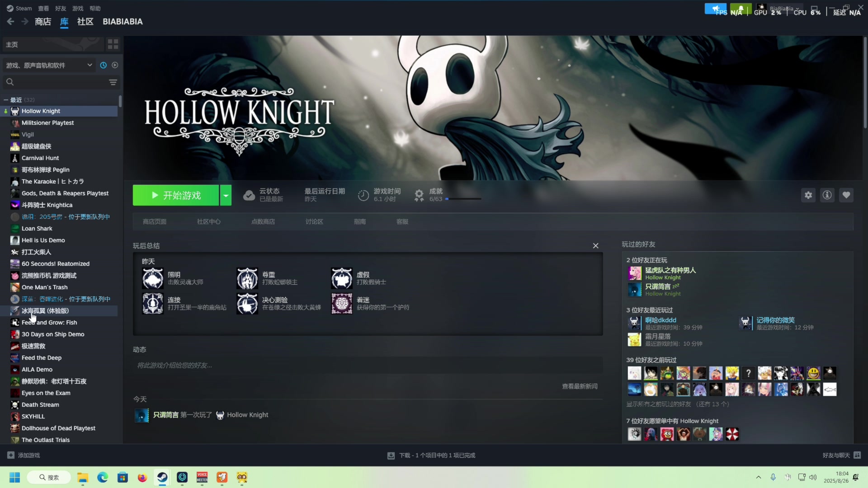Open the 照明 achievement icon
Screen dimensions: 868x488
[x=153, y=278]
